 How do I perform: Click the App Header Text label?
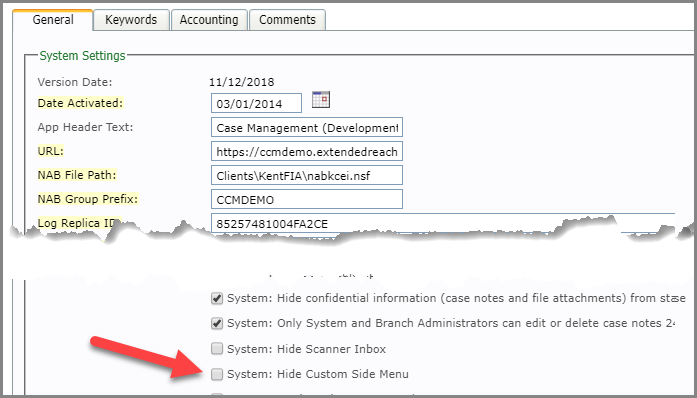point(85,127)
